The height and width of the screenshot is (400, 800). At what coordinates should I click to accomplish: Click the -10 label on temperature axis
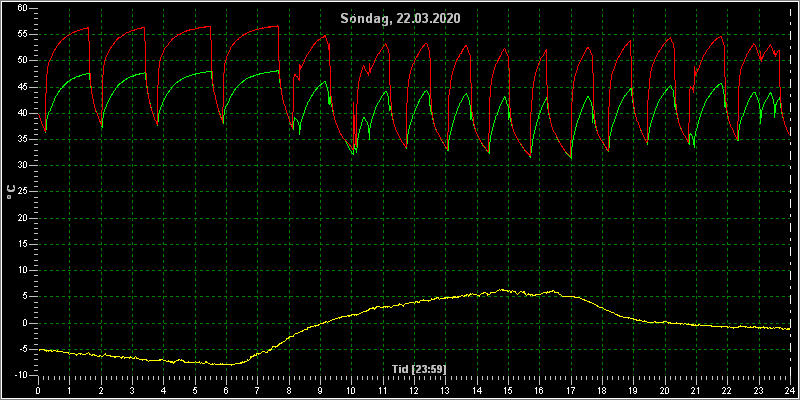[x=21, y=376]
